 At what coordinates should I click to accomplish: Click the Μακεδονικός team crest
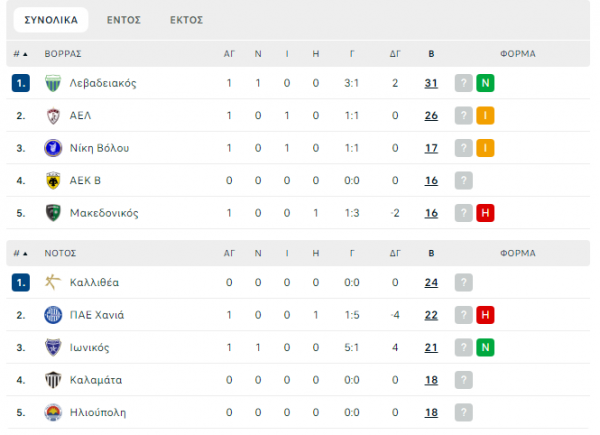[x=53, y=213]
